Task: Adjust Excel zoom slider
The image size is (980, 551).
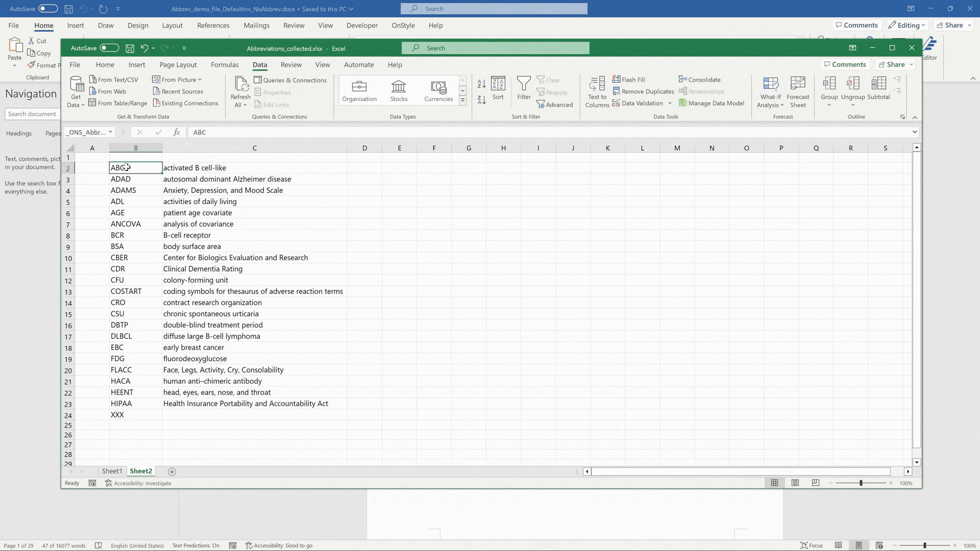Action: (861, 483)
